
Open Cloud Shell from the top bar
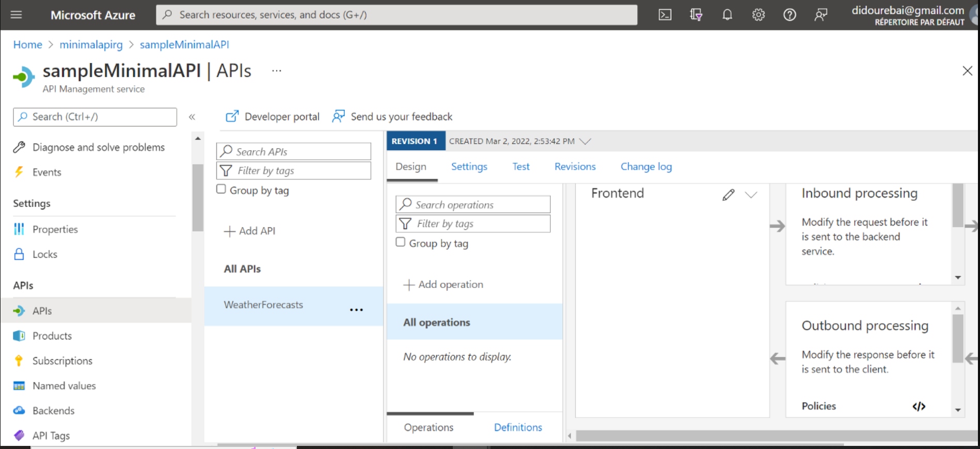(x=665, y=15)
